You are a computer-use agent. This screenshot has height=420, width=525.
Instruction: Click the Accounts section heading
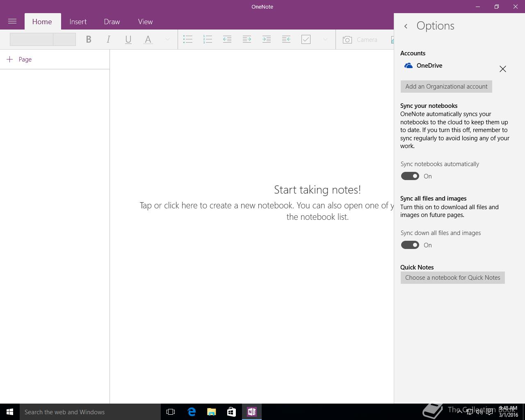click(413, 53)
